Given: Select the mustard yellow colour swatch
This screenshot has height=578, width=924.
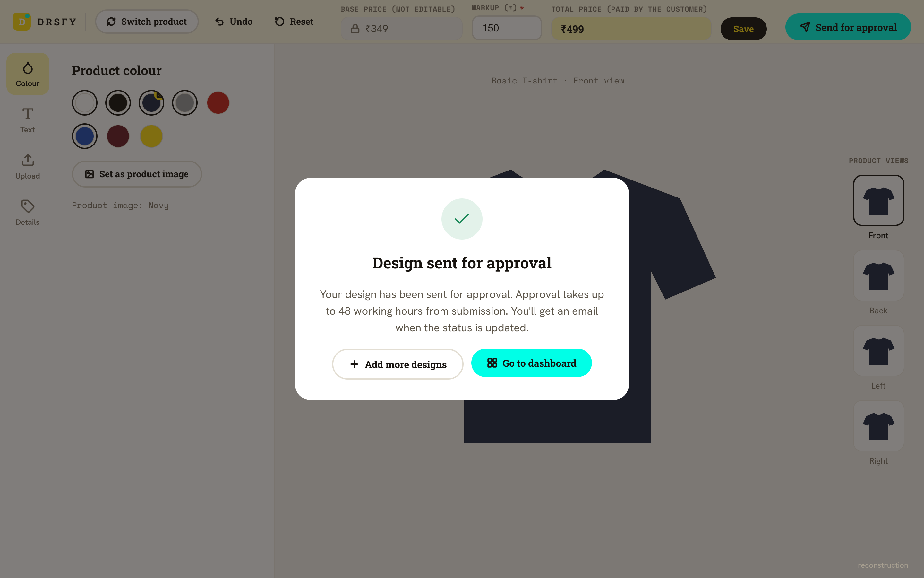Looking at the screenshot, I should click(x=151, y=136).
